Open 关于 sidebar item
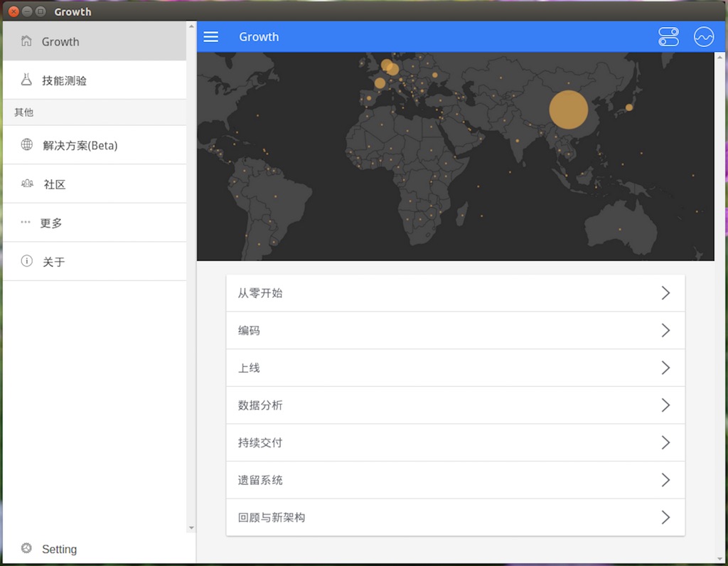This screenshot has height=566, width=728. pos(95,262)
